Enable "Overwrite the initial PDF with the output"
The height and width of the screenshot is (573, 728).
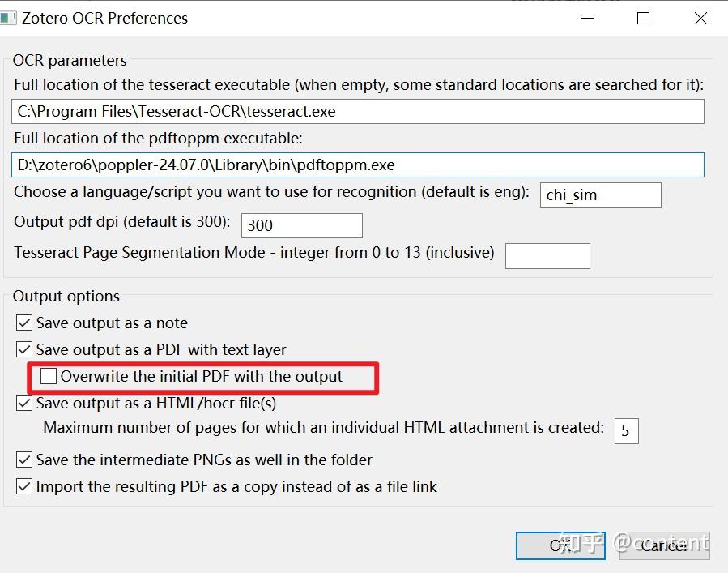pyautogui.click(x=48, y=376)
